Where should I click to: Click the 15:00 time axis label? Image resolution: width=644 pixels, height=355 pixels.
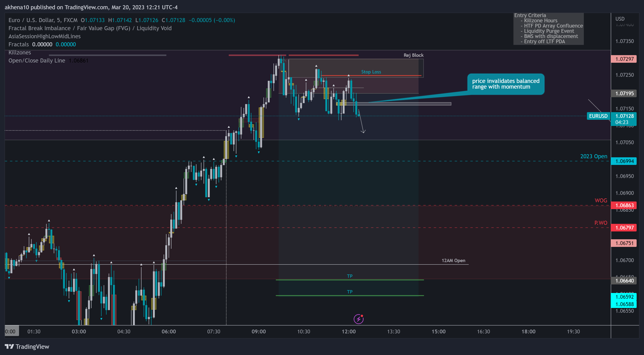pos(439,331)
